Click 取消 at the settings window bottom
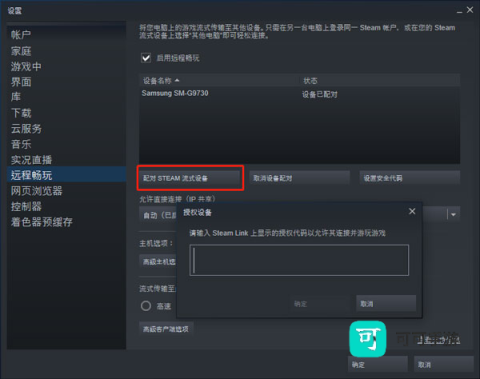Screen dimensions: 480x379 (x=444, y=364)
